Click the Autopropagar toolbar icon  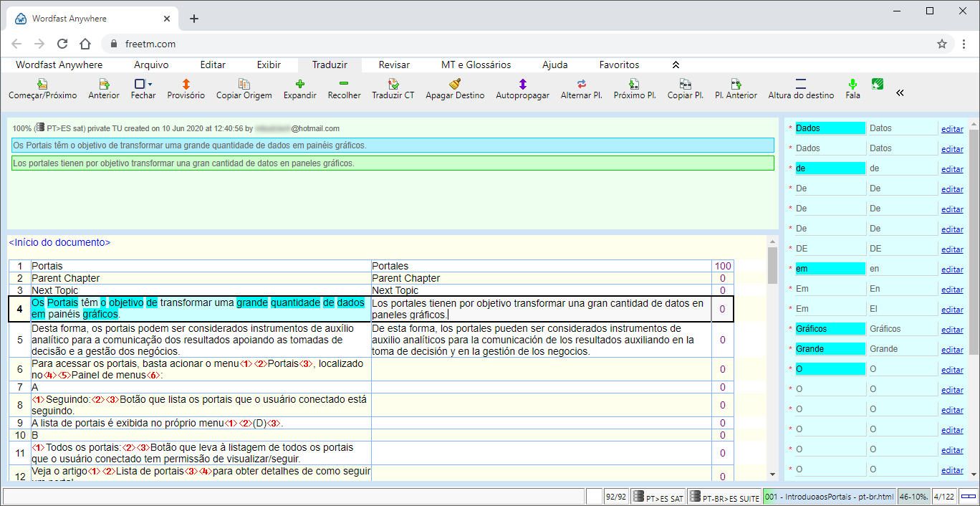(x=522, y=84)
